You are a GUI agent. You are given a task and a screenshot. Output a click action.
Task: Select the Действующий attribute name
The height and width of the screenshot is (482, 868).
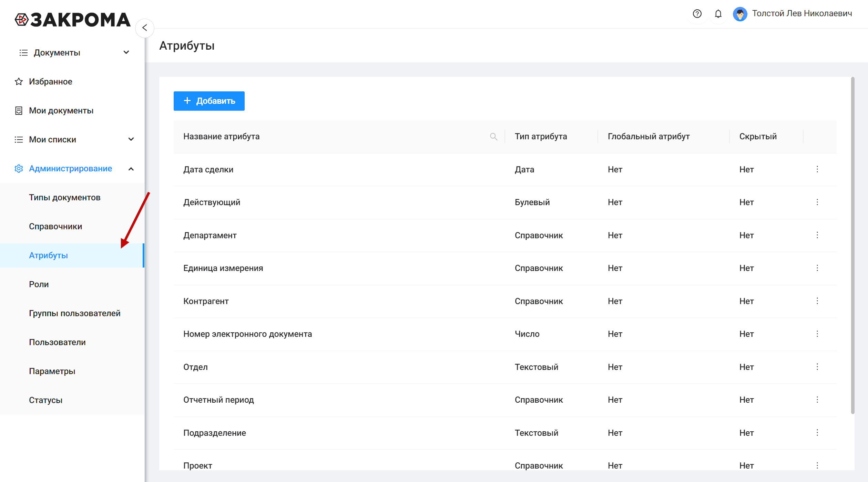click(x=212, y=202)
